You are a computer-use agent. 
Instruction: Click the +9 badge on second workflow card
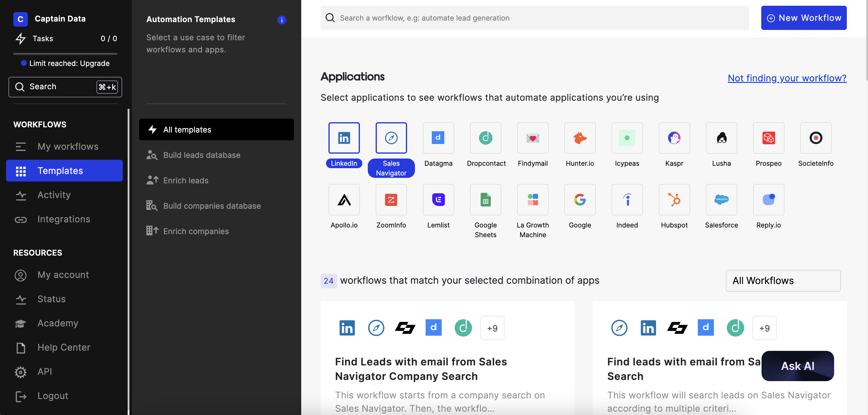pyautogui.click(x=764, y=328)
